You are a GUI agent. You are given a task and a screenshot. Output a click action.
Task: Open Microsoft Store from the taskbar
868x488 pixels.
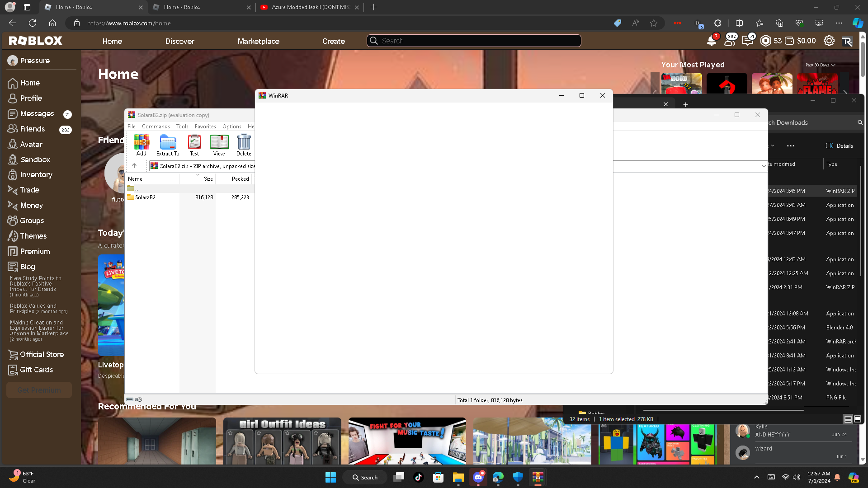point(438,477)
